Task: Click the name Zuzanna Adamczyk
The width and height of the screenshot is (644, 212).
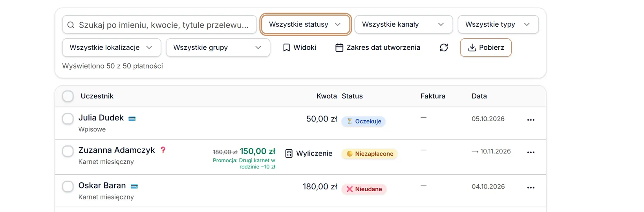Action: click(117, 150)
